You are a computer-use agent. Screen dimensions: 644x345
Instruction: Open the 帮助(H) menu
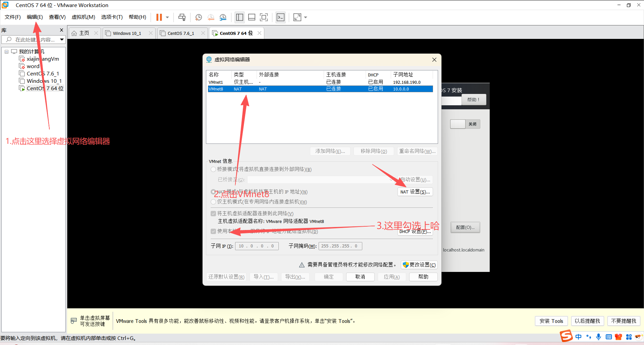pos(138,17)
